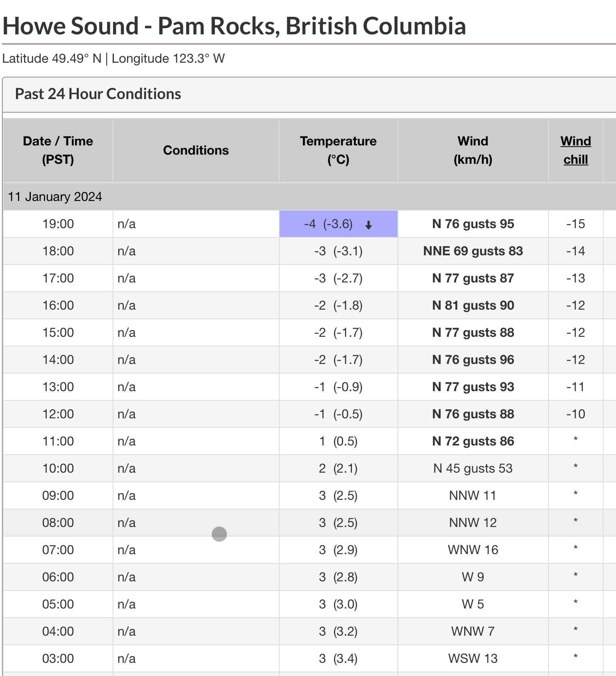The width and height of the screenshot is (616, 676).
Task: Click the wind chill value -13
Action: [575, 278]
